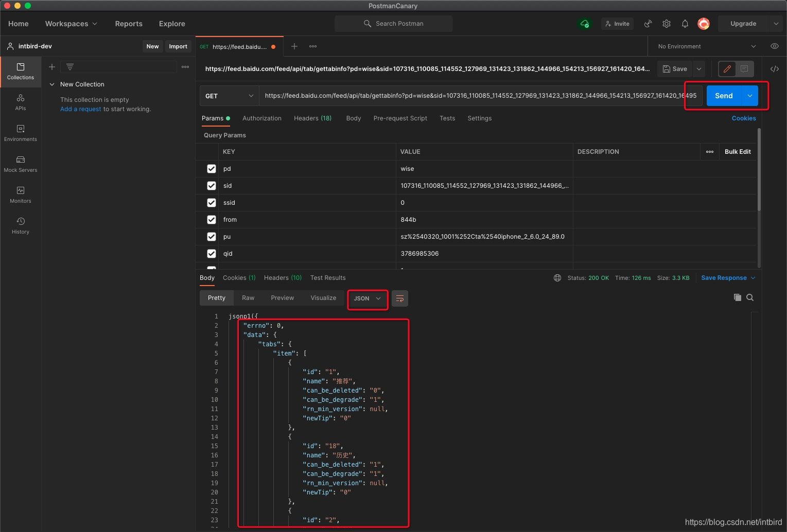Select the Raw response view
787x532 pixels.
248,298
